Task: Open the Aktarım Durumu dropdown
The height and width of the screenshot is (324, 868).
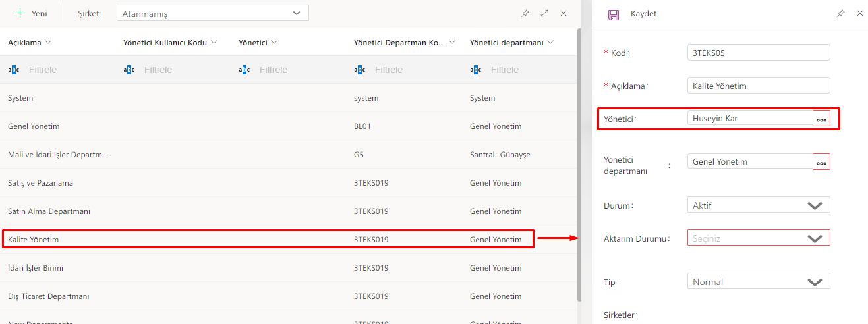Action: click(x=758, y=238)
